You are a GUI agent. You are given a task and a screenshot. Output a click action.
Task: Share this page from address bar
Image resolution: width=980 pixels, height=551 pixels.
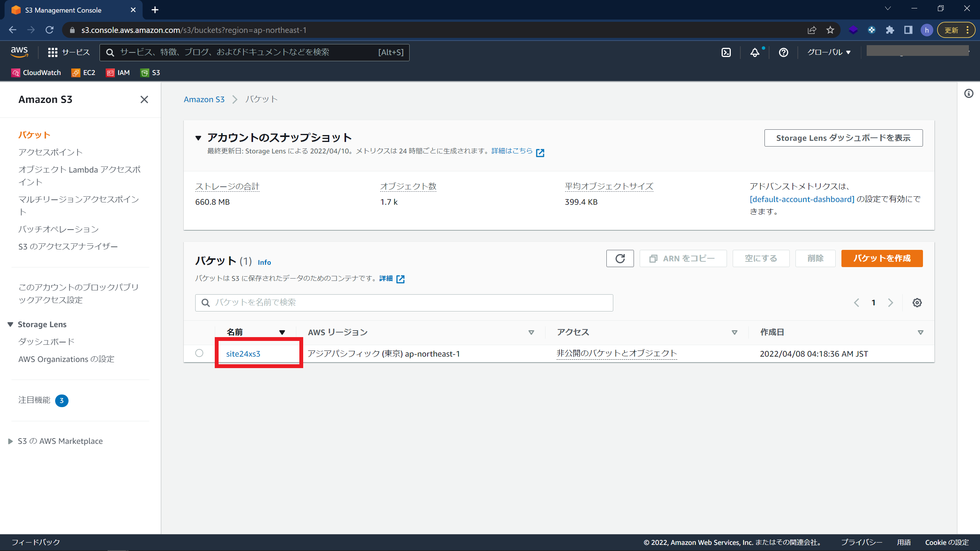tap(812, 30)
